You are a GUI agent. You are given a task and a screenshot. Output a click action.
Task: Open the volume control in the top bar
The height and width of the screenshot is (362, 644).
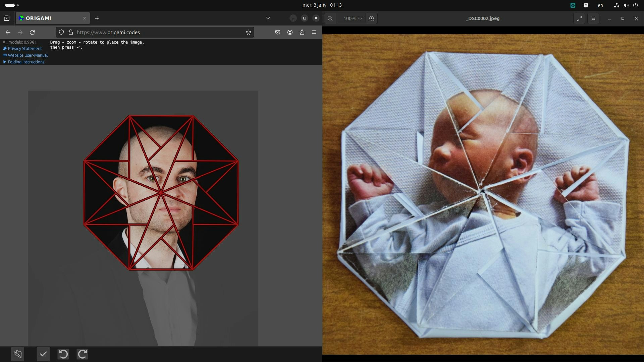[x=626, y=5]
